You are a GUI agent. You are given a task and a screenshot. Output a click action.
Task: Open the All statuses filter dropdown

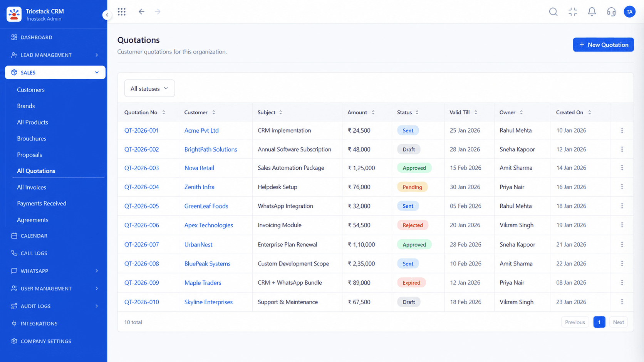(x=149, y=88)
